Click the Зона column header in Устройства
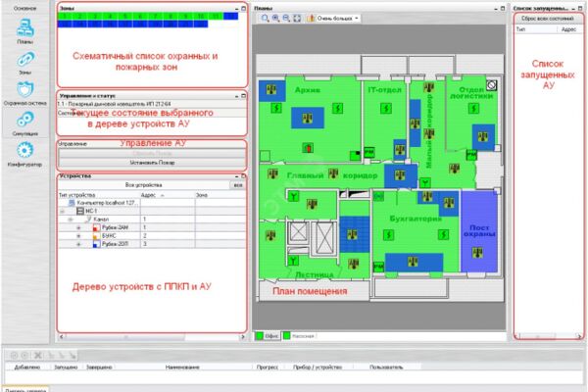This screenshot has width=588, height=392. click(x=220, y=195)
